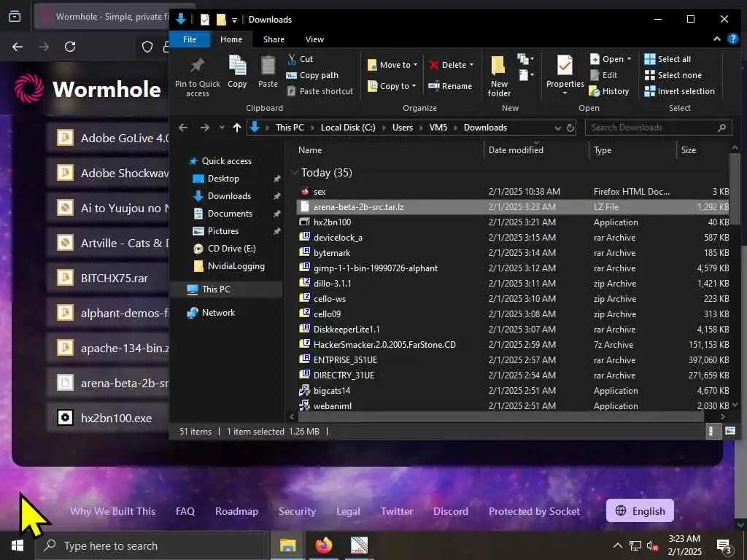The width and height of the screenshot is (747, 560).
Task: Click History in Open group
Action: [609, 91]
